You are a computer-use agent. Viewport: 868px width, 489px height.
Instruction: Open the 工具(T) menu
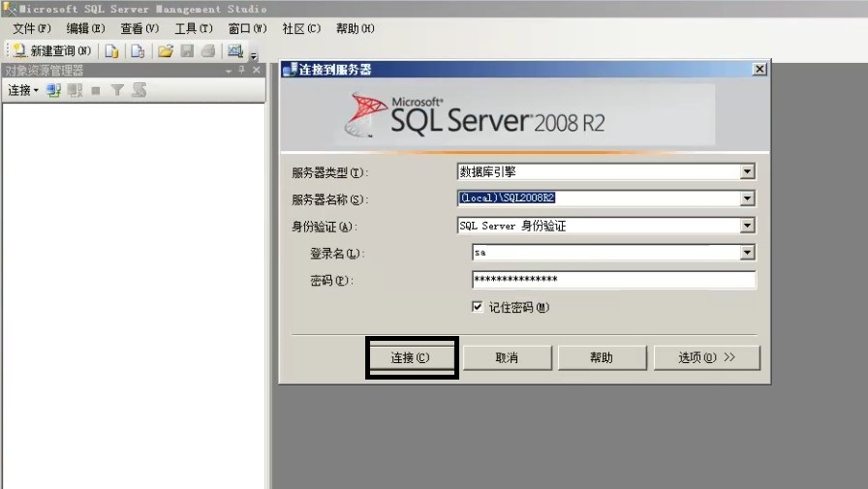click(x=194, y=29)
